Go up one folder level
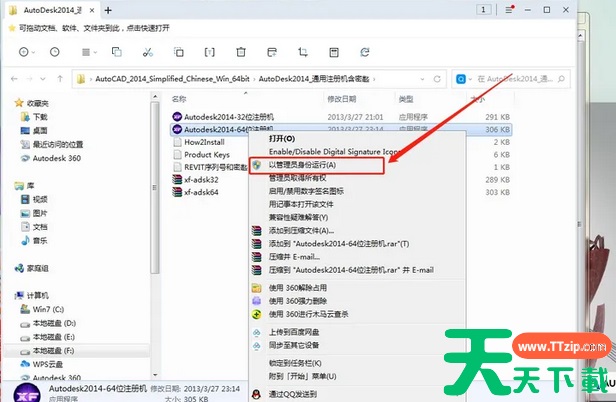Image resolution: width=616 pixels, height=402 pixels. click(60, 79)
